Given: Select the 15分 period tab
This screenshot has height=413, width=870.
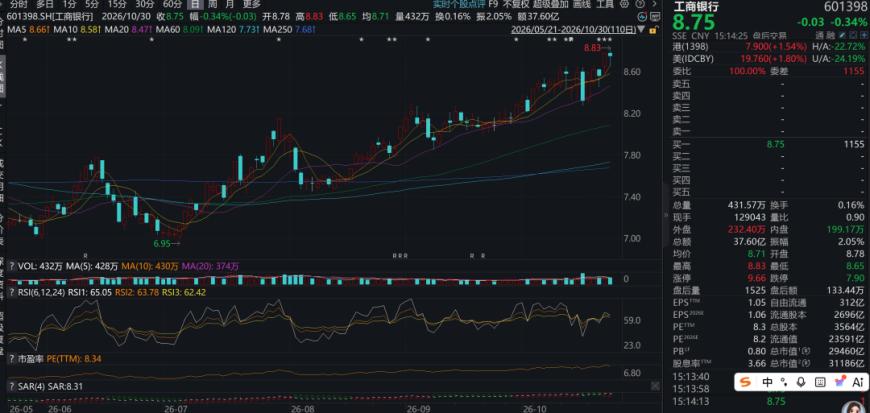Looking at the screenshot, I should [117, 4].
